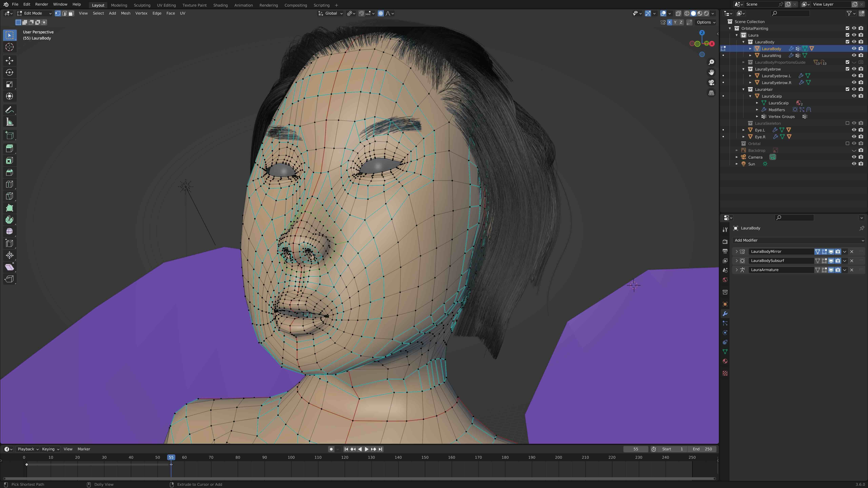Select the Rip Region tool
This screenshot has height=488, width=868.
coord(9,279)
